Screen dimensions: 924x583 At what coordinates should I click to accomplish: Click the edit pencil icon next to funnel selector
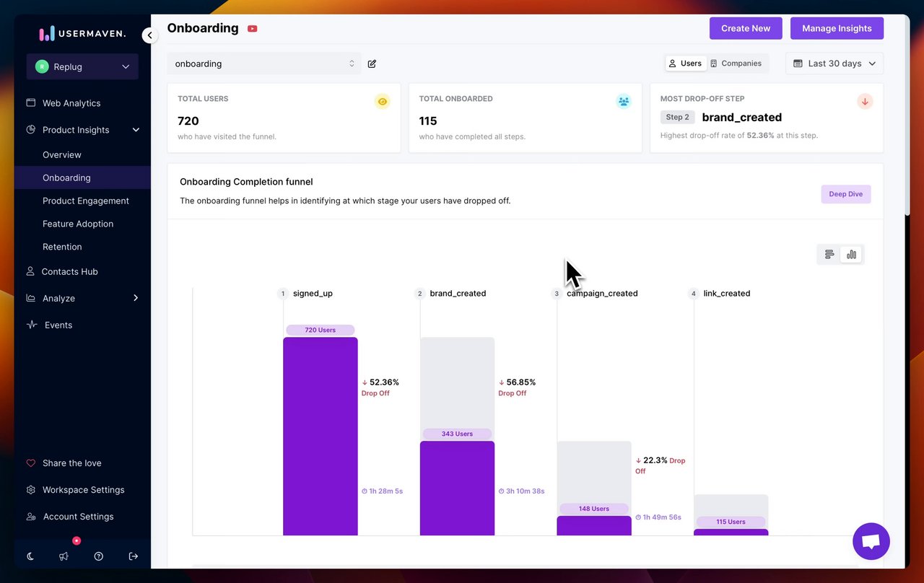pyautogui.click(x=372, y=63)
